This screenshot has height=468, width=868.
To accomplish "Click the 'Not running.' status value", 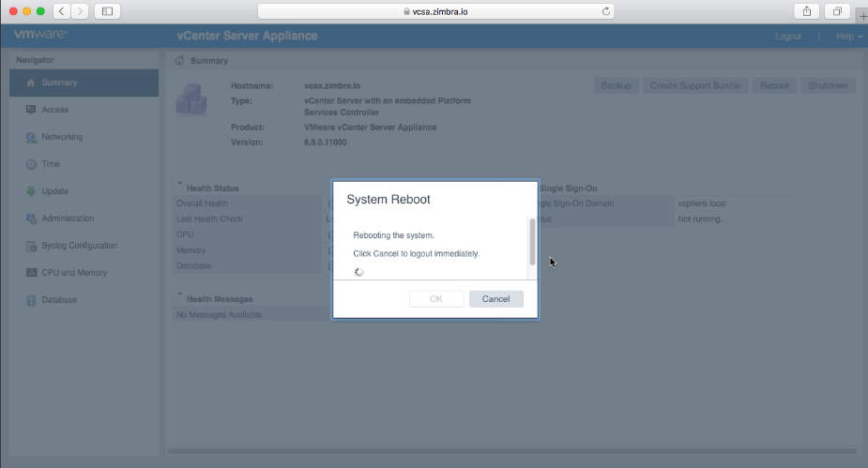I will (x=700, y=219).
